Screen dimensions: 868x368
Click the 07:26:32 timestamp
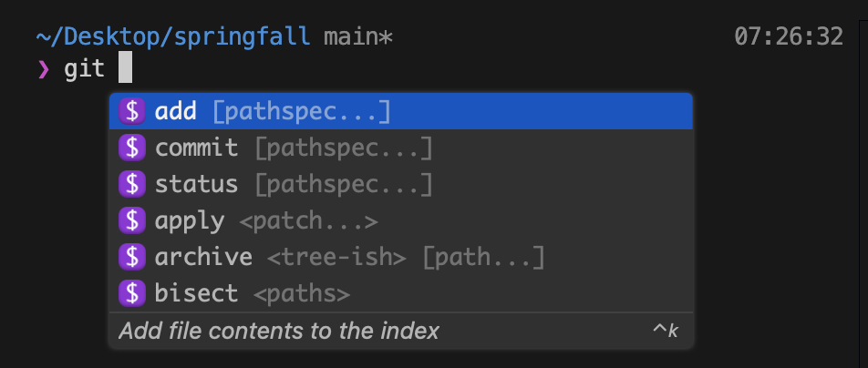point(788,37)
